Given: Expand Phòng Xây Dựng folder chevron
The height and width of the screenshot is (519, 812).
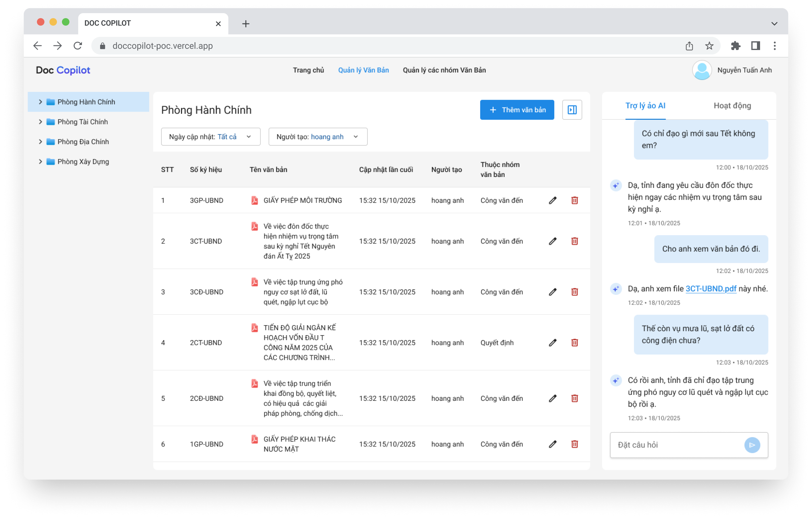Looking at the screenshot, I should 40,162.
